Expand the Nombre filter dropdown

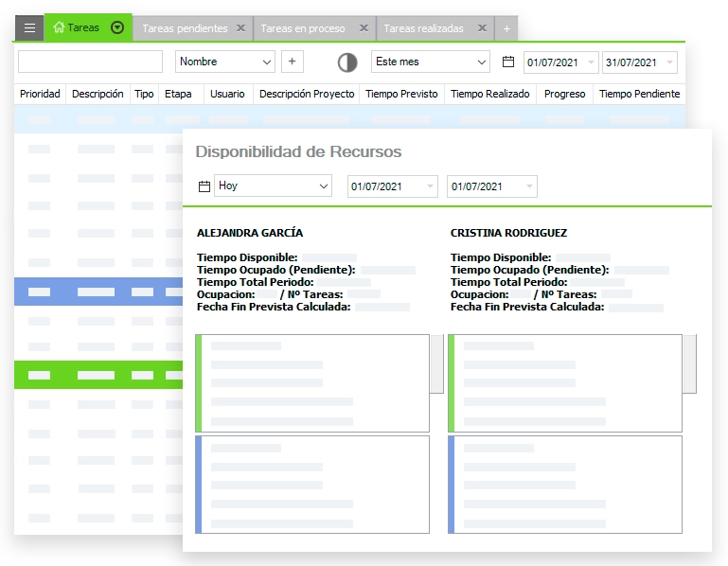(266, 62)
